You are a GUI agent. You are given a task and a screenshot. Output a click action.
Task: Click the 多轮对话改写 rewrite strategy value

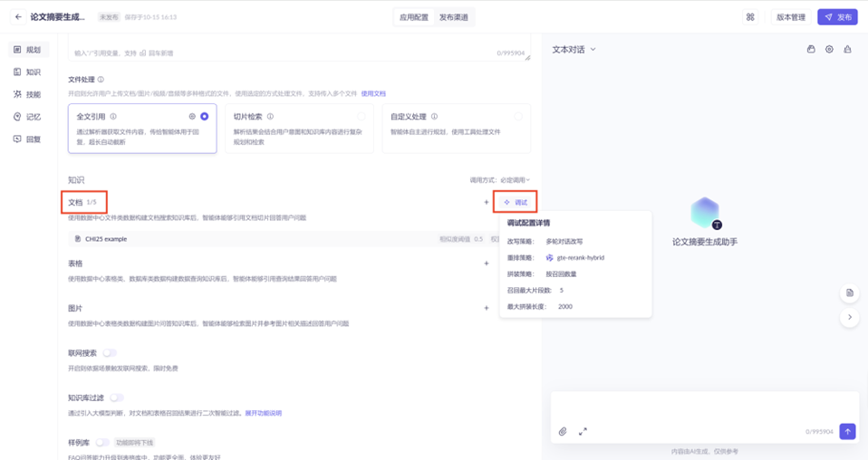[x=564, y=242]
